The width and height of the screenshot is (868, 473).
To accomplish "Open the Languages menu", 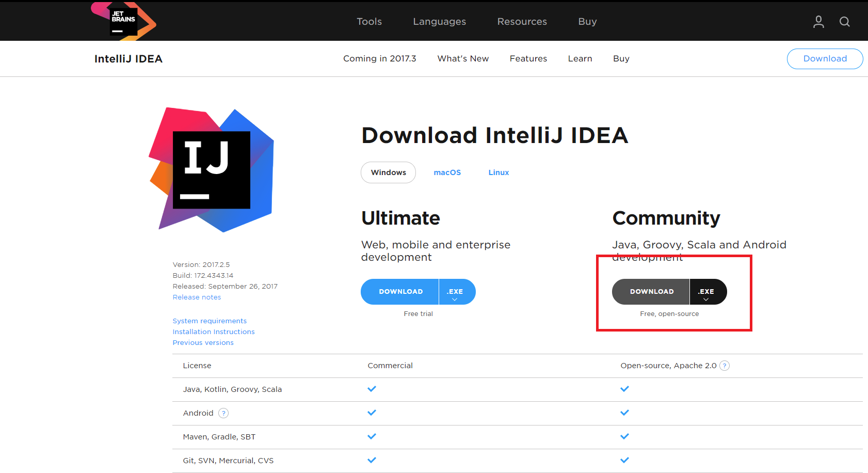I will (x=440, y=22).
